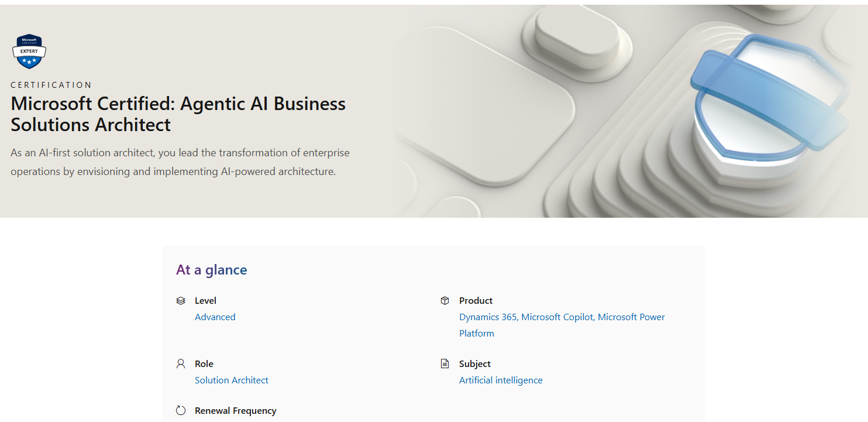Viewport: 868px width, 422px height.
Task: Open the Dynamics 365 product link
Action: (488, 317)
